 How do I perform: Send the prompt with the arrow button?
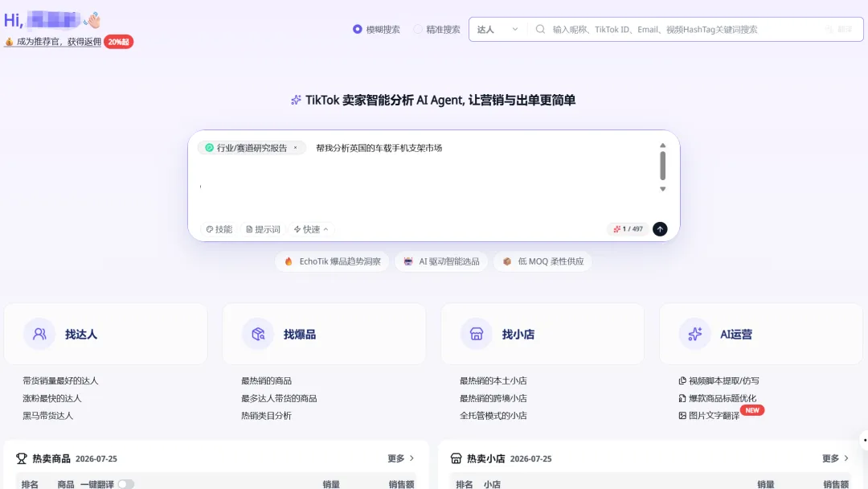point(660,228)
